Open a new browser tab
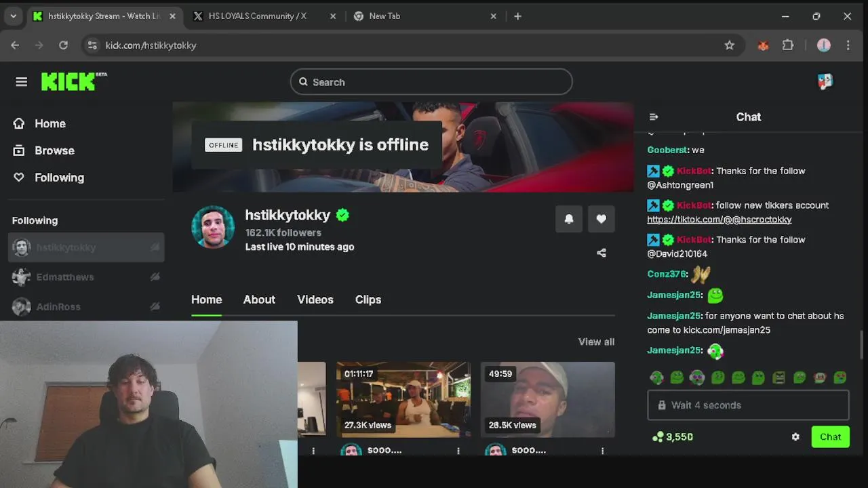The width and height of the screenshot is (868, 488). click(x=517, y=16)
